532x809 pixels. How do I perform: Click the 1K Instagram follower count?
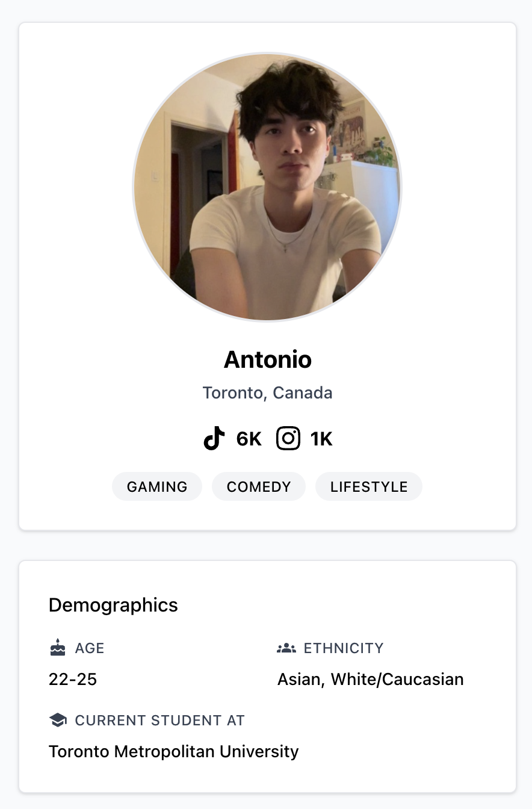click(322, 439)
